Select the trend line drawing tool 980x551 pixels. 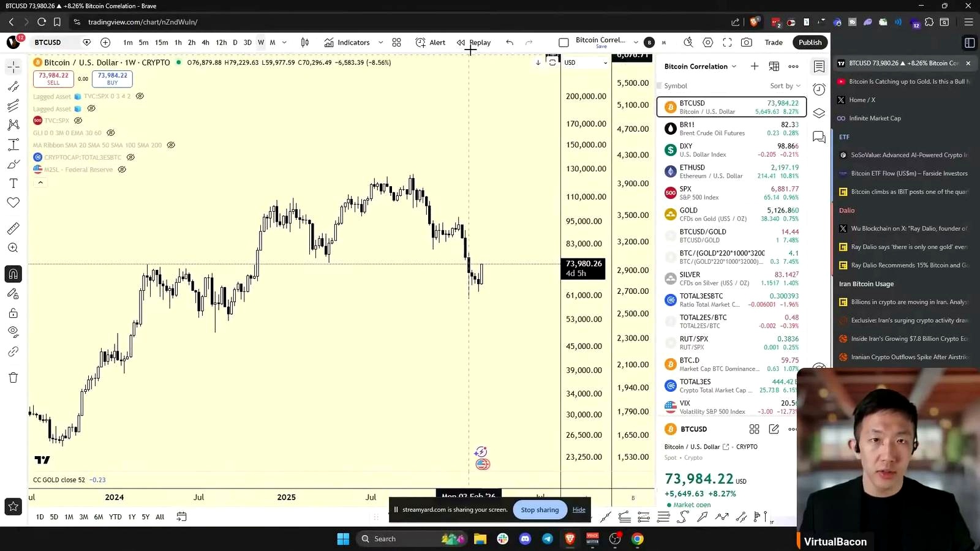(13, 86)
